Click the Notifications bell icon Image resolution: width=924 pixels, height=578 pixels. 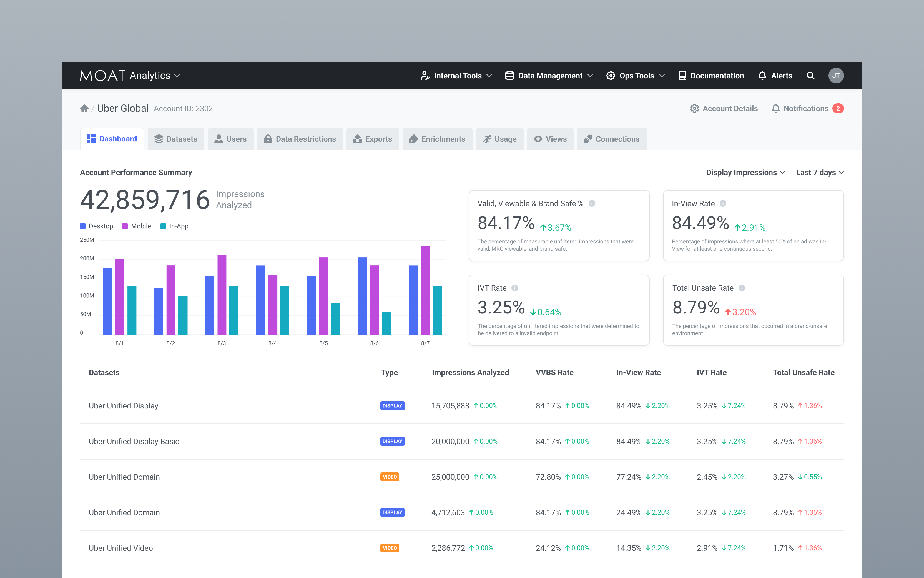(x=775, y=109)
